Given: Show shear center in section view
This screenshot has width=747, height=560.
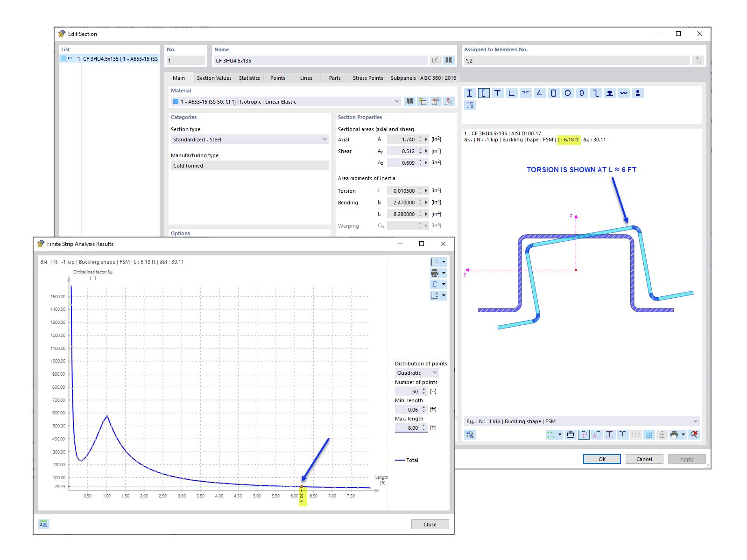Looking at the screenshot, I should tap(596, 434).
